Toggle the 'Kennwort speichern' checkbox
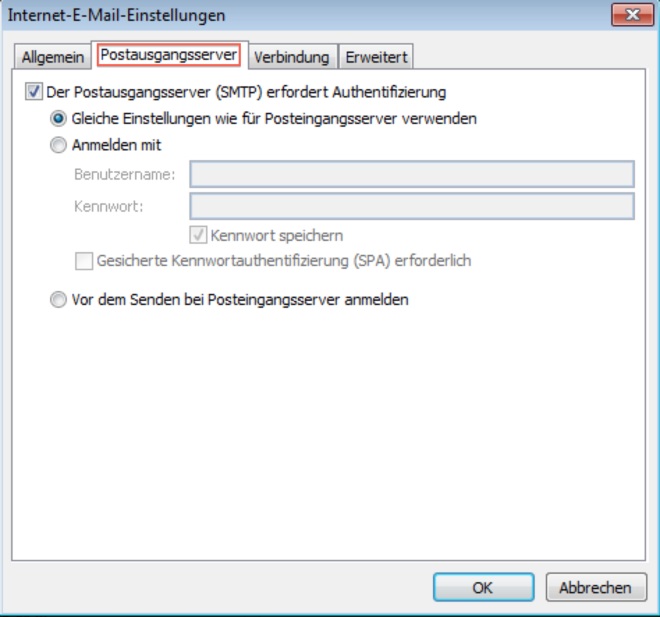 click(199, 236)
